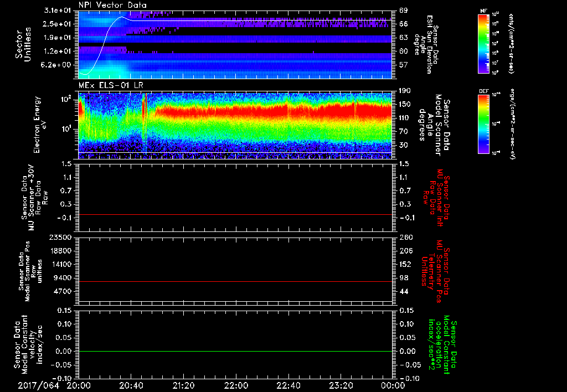This screenshot has height=392, width=567.
Task: Click the "22:00" time tick label
Action: [x=236, y=385]
